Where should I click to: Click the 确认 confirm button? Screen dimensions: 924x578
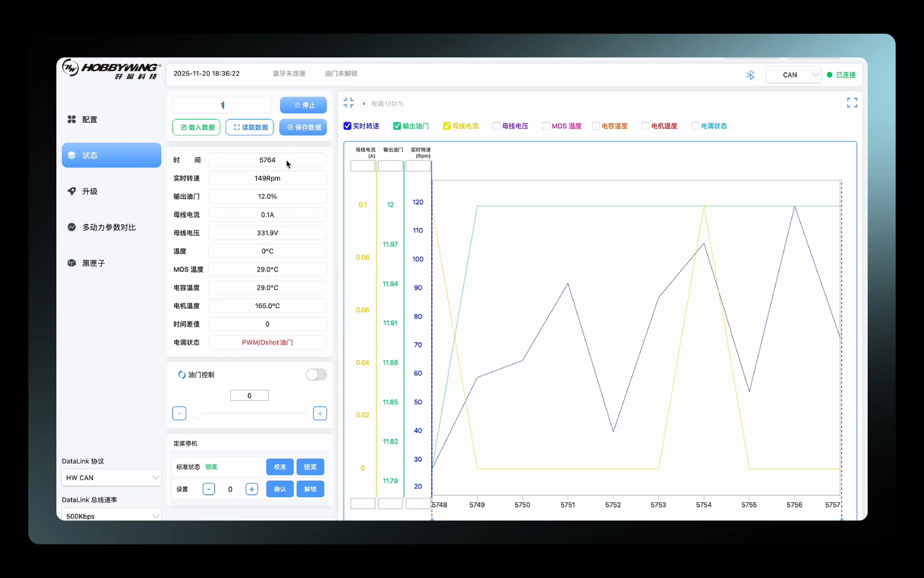(280, 489)
